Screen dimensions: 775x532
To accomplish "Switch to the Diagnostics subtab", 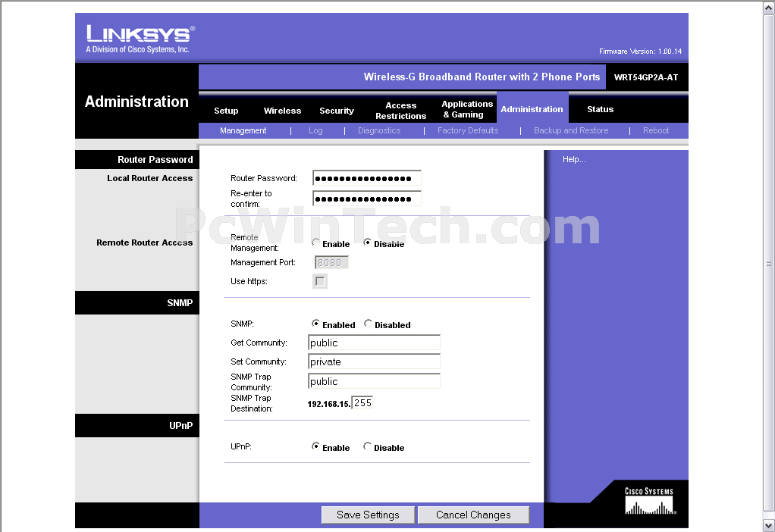I will pos(379,130).
